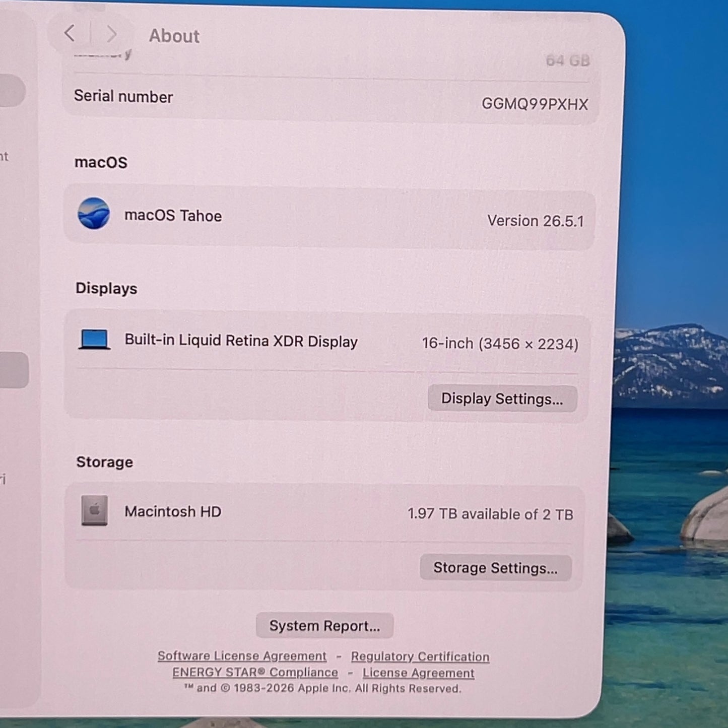Open the License Agreement link
728x728 pixels.
click(x=418, y=673)
